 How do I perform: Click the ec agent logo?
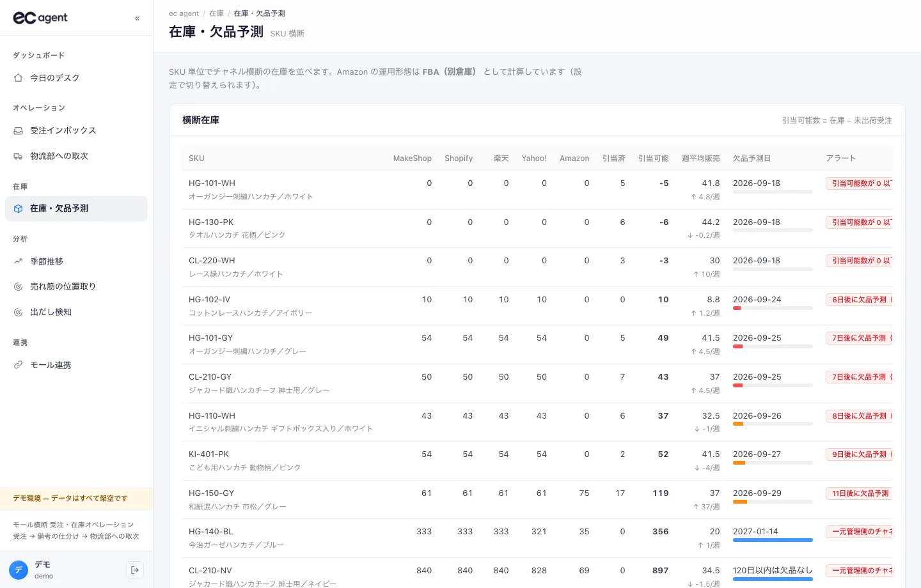[40, 18]
